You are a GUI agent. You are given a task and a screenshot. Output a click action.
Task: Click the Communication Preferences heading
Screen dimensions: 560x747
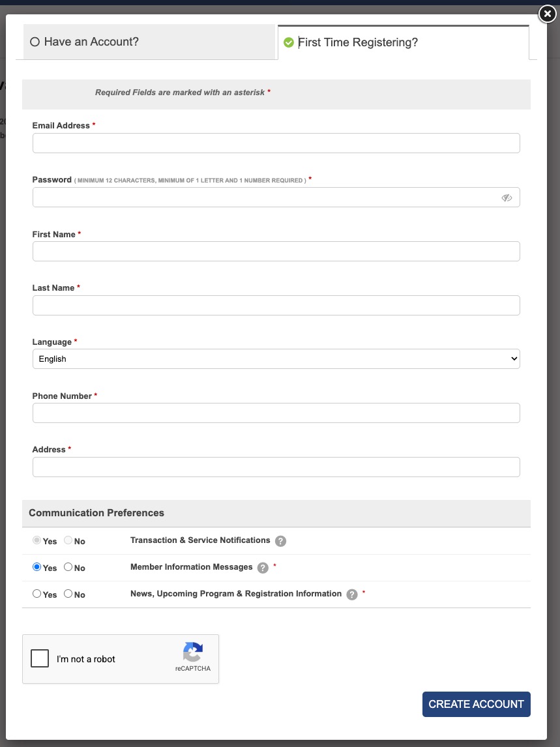coord(96,513)
